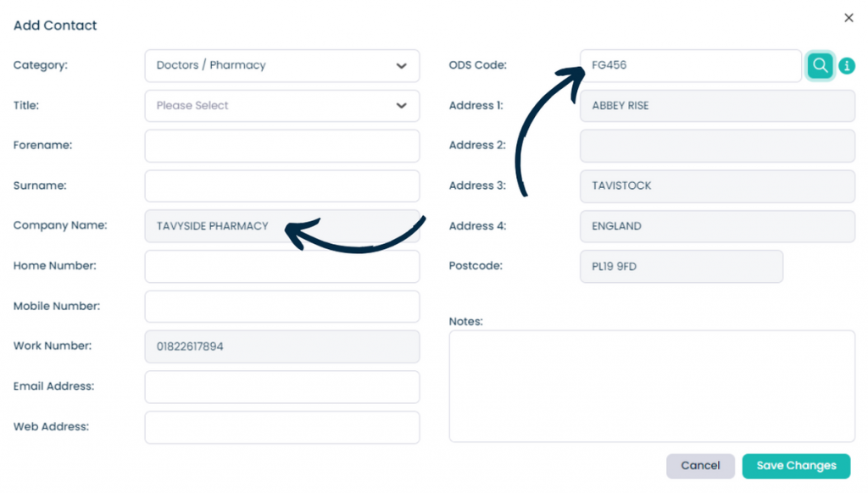This screenshot has width=868, height=493.
Task: Click into the Home Number field
Action: tap(282, 266)
